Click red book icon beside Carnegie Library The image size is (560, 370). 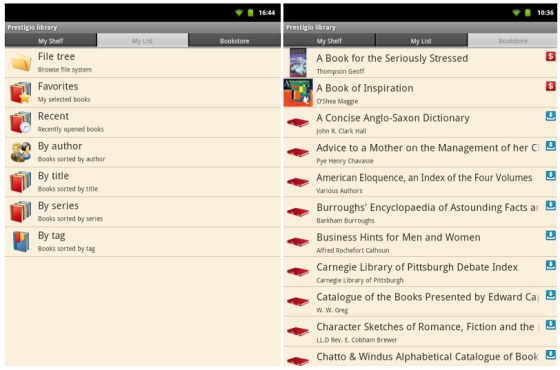(298, 272)
